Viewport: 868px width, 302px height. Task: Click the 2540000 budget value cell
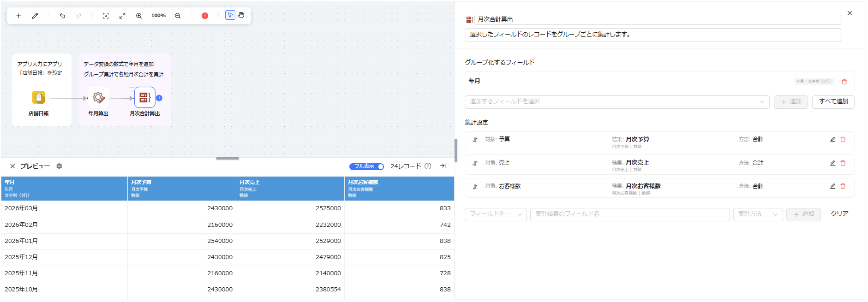(x=182, y=241)
